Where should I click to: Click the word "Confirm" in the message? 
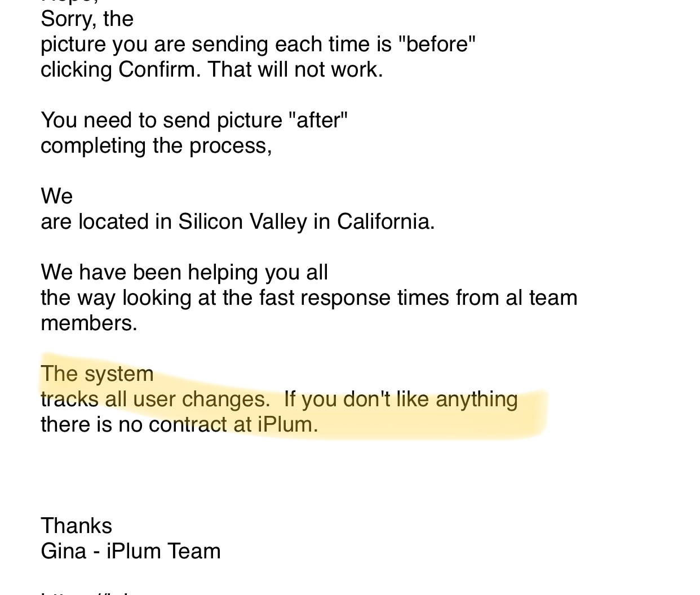157,70
